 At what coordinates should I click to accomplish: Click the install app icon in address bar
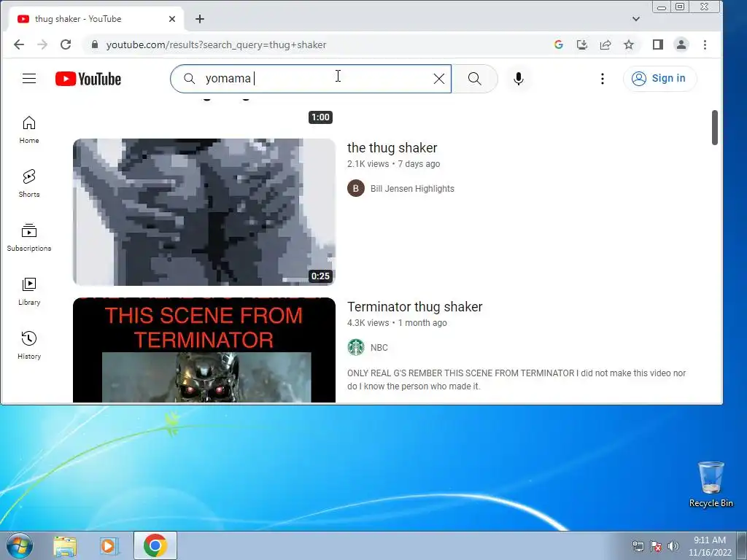point(581,44)
